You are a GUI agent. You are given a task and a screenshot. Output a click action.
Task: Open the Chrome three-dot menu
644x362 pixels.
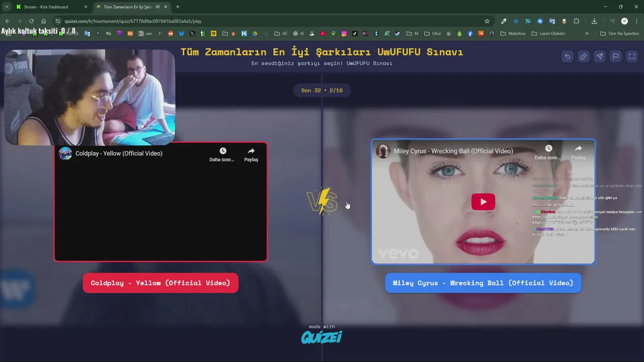pos(636,21)
